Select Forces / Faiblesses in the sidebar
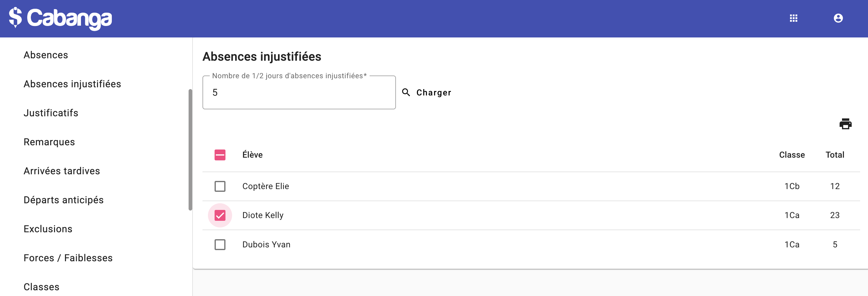 click(x=68, y=258)
